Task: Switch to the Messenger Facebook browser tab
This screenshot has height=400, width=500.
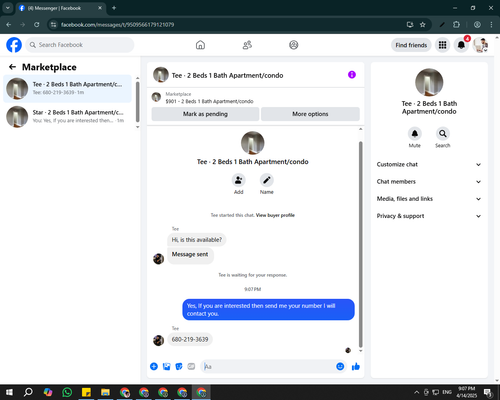Action: click(61, 8)
